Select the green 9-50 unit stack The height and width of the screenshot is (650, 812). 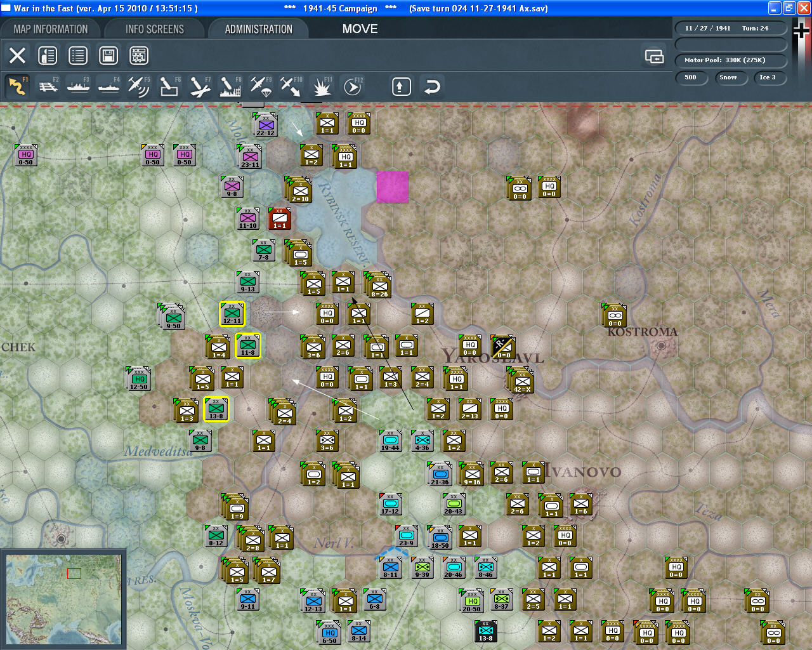click(172, 316)
